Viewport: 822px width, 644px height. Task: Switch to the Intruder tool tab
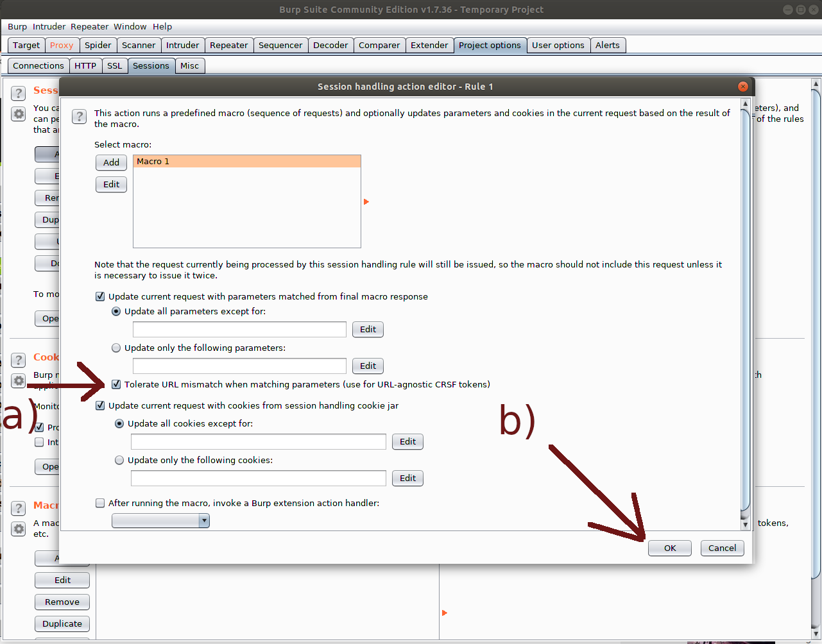click(x=183, y=45)
